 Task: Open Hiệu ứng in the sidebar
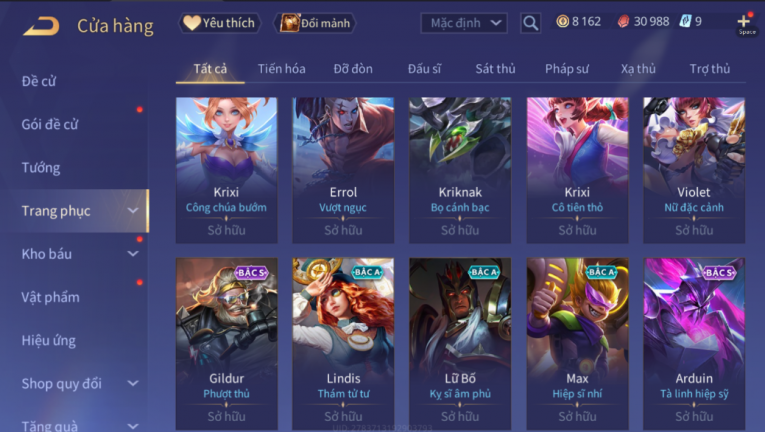click(x=49, y=341)
